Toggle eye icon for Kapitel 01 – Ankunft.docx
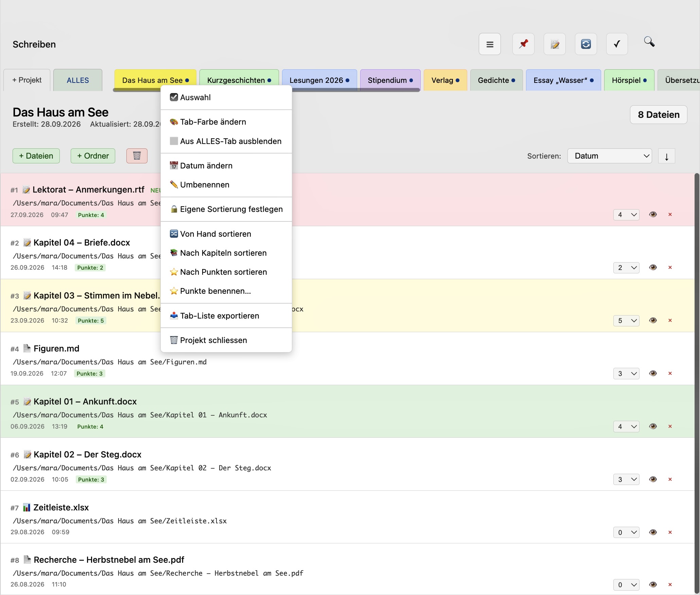The height and width of the screenshot is (595, 700). tap(653, 426)
